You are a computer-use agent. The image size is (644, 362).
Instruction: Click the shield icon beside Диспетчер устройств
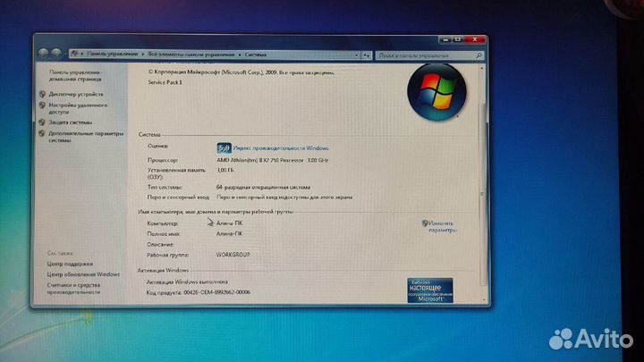tap(43, 94)
